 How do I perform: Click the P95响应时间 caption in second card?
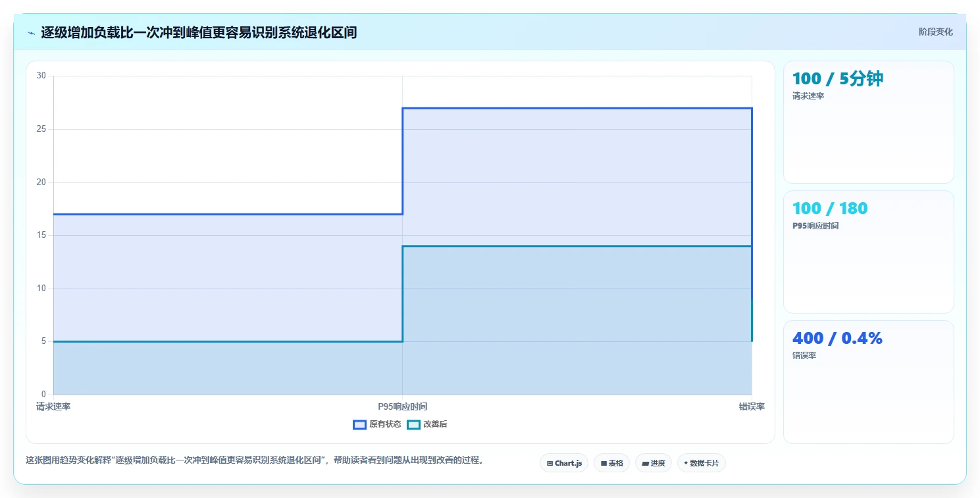point(815,226)
